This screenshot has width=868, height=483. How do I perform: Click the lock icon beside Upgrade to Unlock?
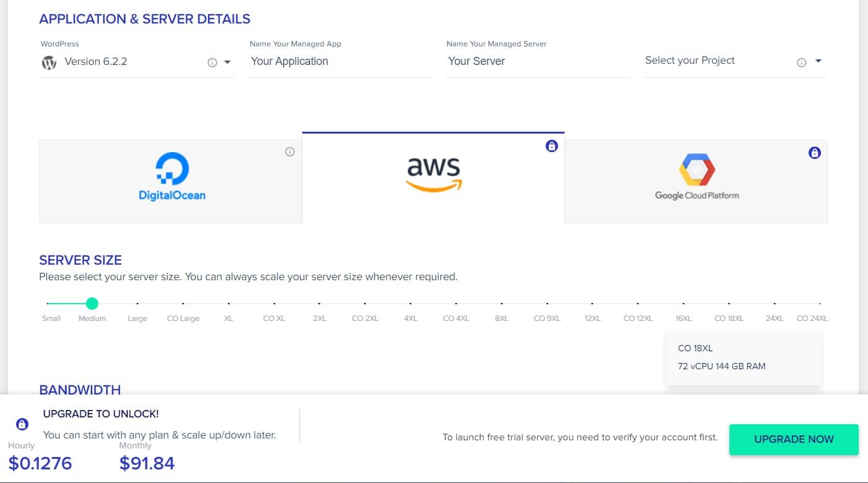pos(22,424)
